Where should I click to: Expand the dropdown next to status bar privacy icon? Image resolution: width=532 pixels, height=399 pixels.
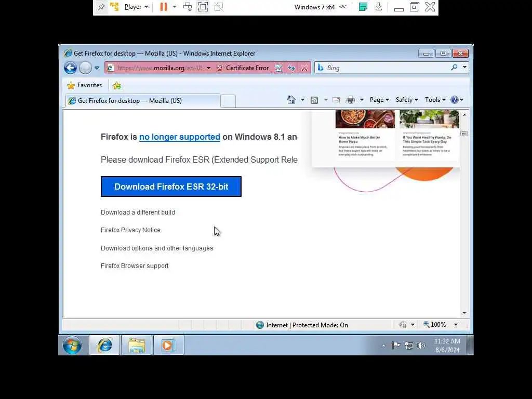click(413, 325)
